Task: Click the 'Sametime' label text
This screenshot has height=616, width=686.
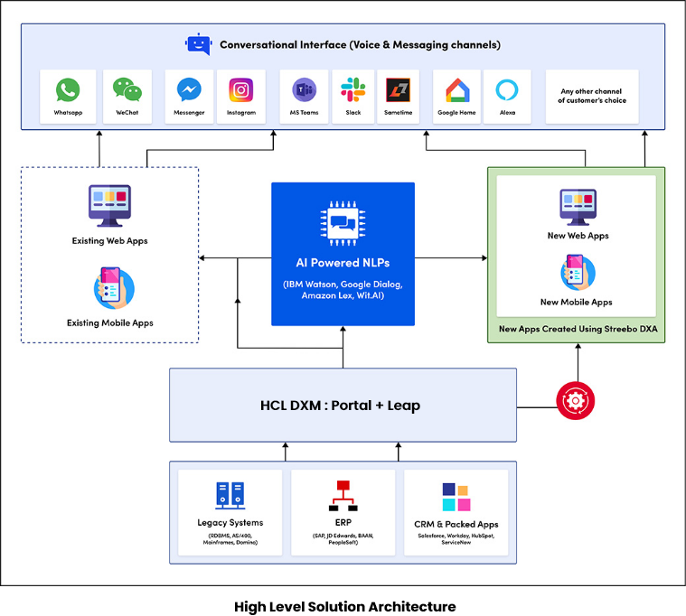Action: click(x=398, y=112)
